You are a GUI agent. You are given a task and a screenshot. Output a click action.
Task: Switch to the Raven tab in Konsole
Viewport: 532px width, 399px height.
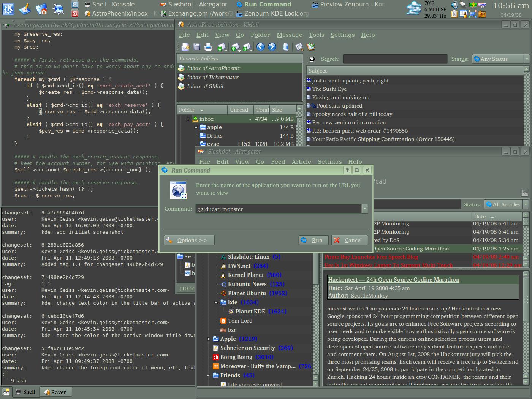pyautogui.click(x=55, y=392)
